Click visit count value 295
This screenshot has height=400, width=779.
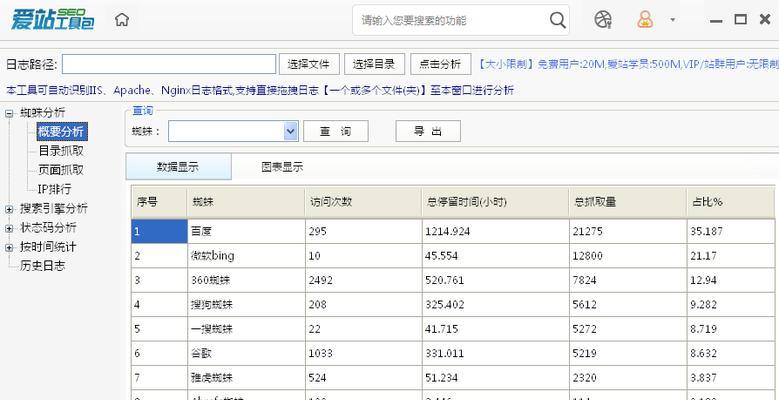pyautogui.click(x=364, y=232)
